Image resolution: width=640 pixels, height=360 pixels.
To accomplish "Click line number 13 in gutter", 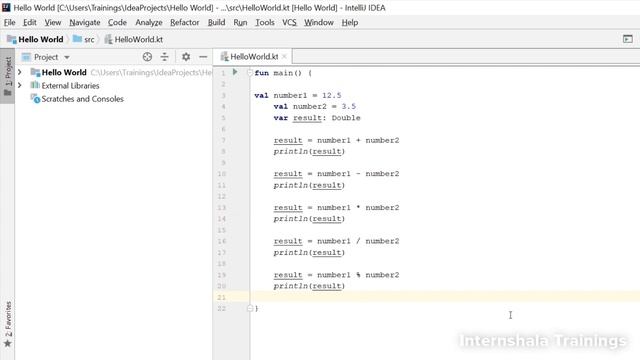I will point(222,208).
